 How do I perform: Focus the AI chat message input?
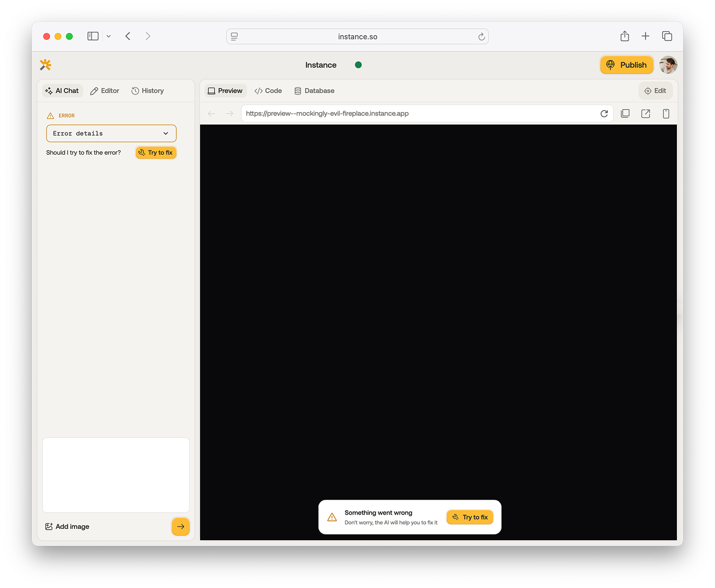pos(116,475)
